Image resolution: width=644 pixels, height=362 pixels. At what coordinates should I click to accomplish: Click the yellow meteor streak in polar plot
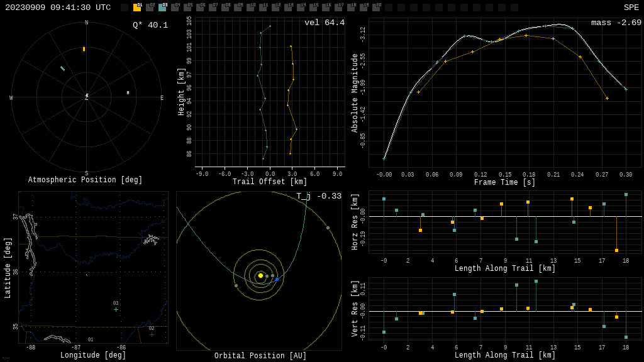[x=84, y=49]
